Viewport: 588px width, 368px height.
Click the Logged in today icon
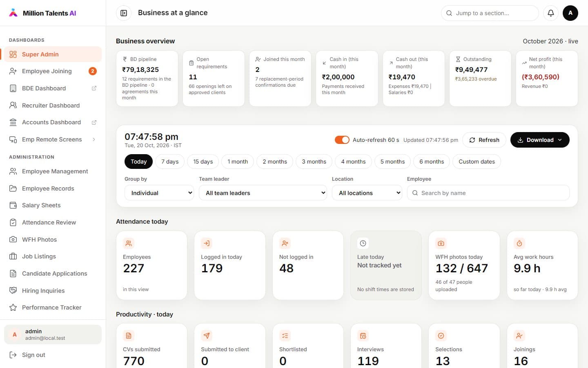point(207,243)
